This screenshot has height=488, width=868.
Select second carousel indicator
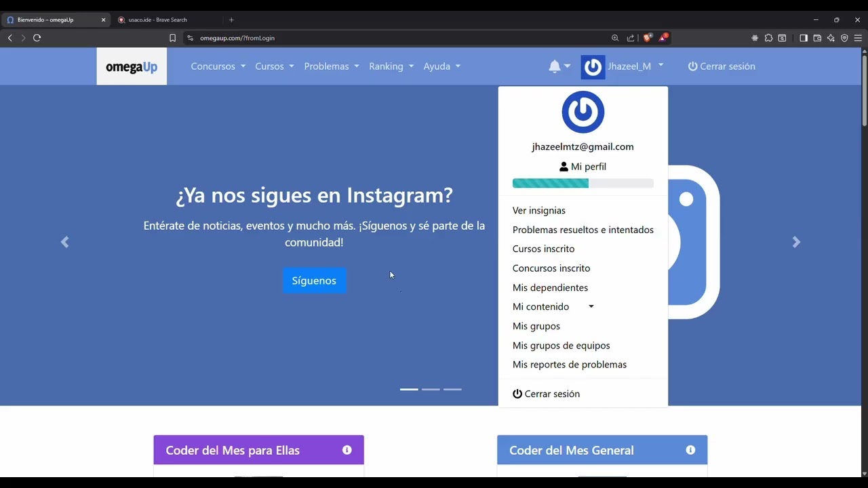[x=431, y=389]
